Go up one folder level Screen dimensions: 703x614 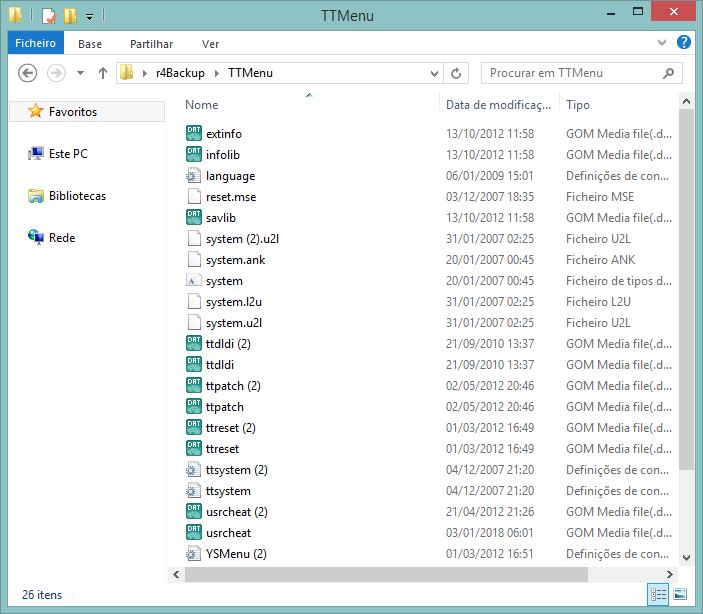pyautogui.click(x=103, y=73)
